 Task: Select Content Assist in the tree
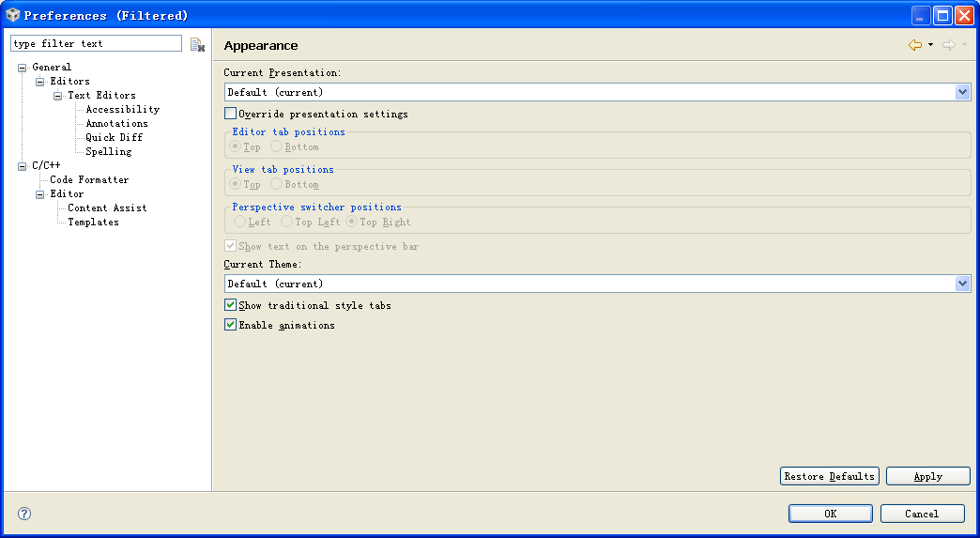[107, 208]
